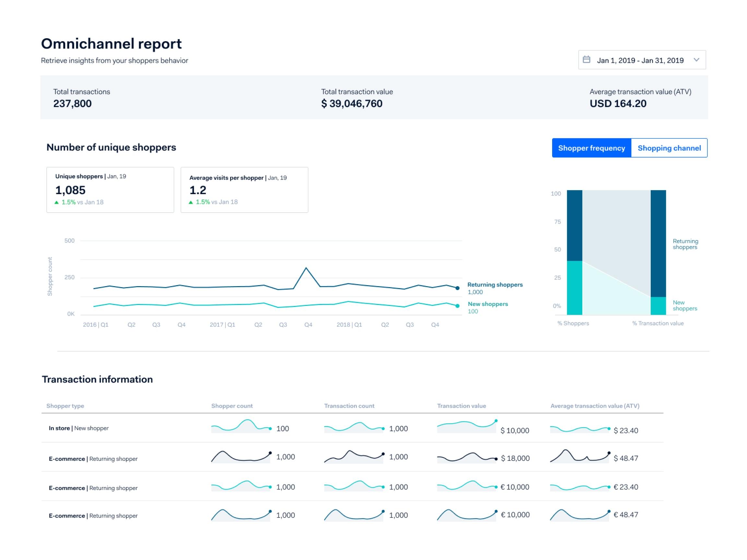Open the Unique shoppers 1,085 card
The width and height of the screenshot is (747, 560).
pyautogui.click(x=110, y=190)
